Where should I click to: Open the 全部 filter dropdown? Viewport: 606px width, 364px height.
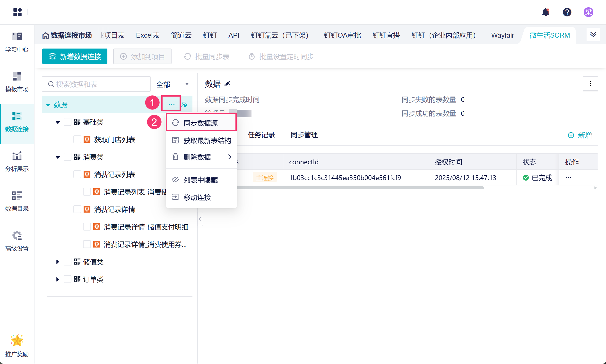point(173,84)
